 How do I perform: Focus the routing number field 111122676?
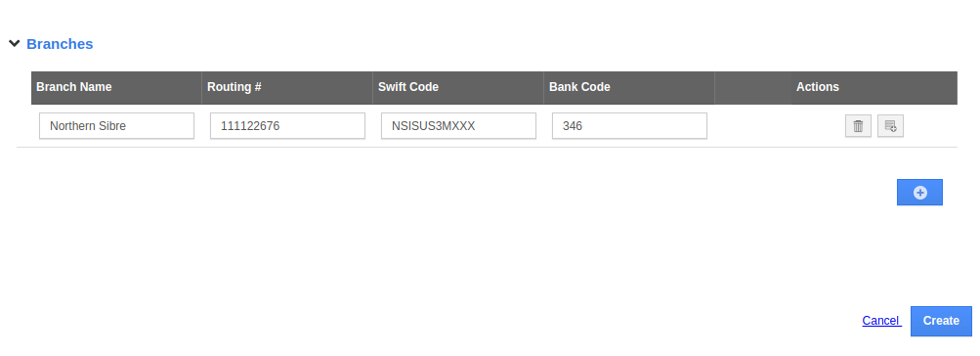287,126
